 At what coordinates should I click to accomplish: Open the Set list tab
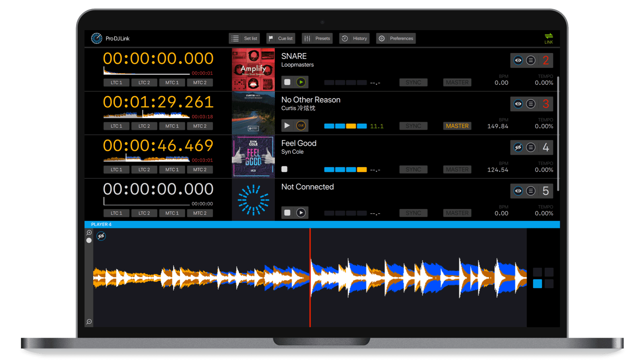[x=244, y=39]
